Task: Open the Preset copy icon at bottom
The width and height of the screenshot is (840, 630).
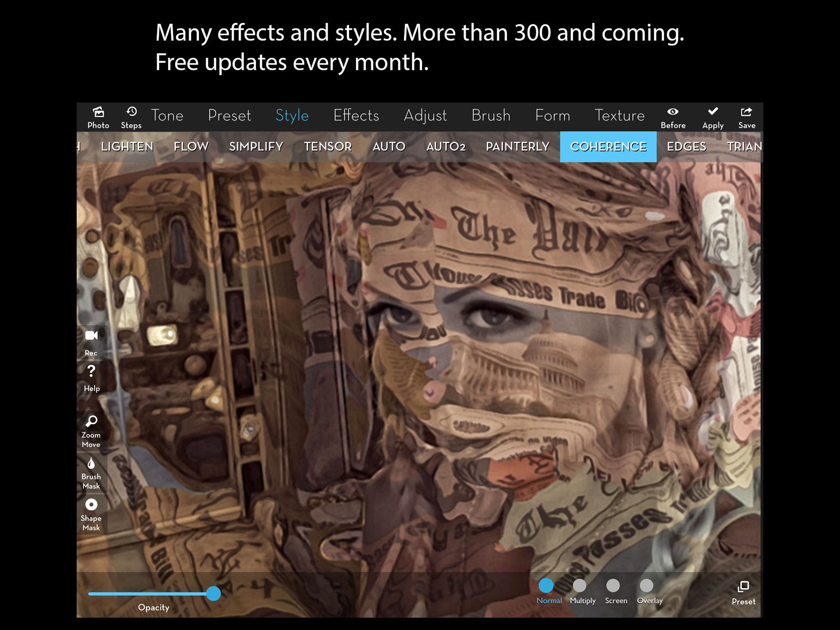Action: pos(743,587)
